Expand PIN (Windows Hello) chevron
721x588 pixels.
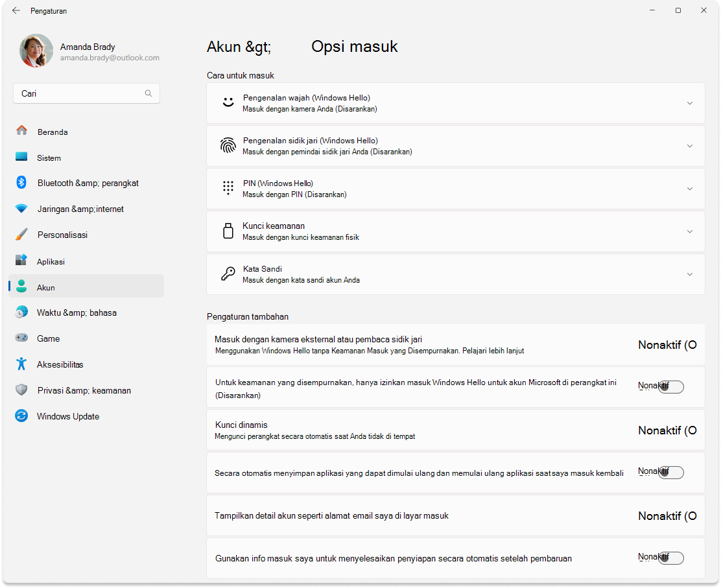pos(690,189)
